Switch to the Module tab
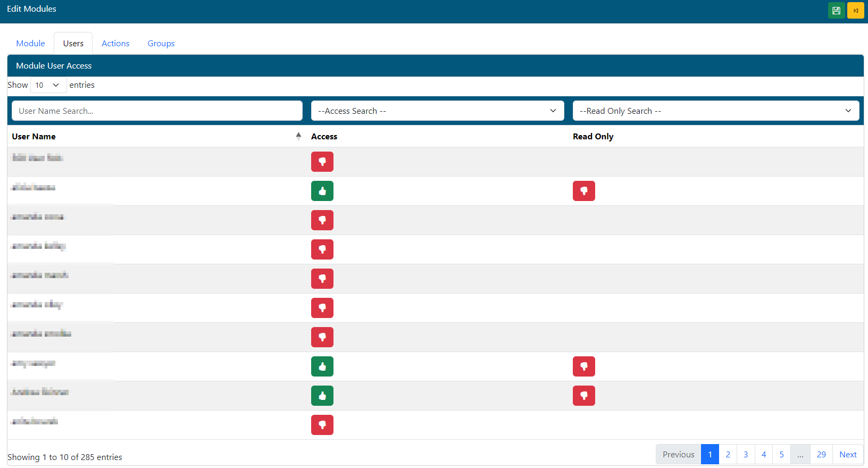Image resolution: width=868 pixels, height=468 pixels. (x=30, y=44)
